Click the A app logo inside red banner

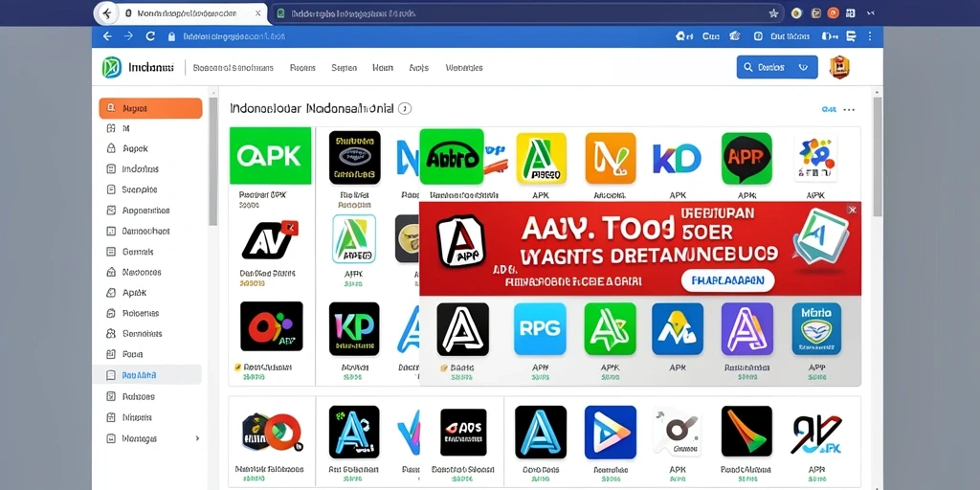tap(460, 241)
